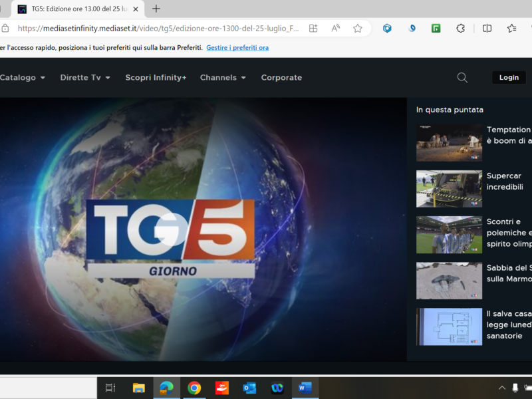Image resolution: width=532 pixels, height=399 pixels.
Task: Open Google Chrome from taskbar
Action: 194,388
